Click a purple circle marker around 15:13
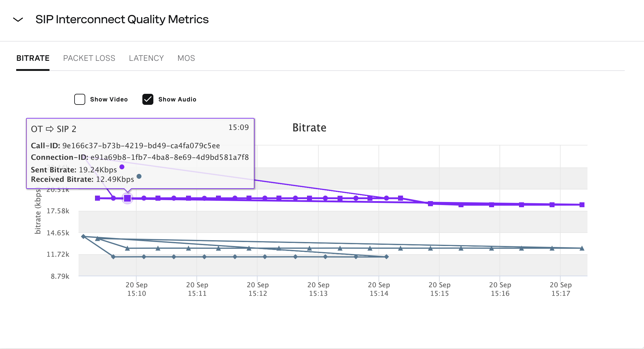Screen dimensions: 644x349 click(325, 198)
